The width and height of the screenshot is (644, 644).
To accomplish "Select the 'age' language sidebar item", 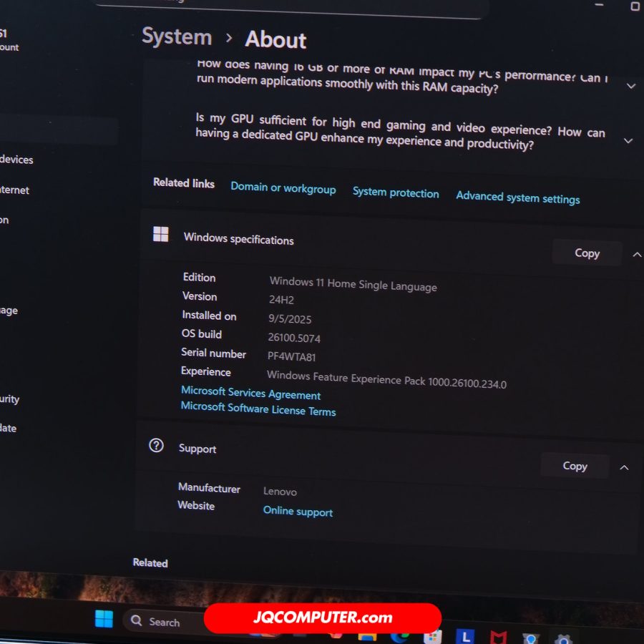I will pos(9,311).
